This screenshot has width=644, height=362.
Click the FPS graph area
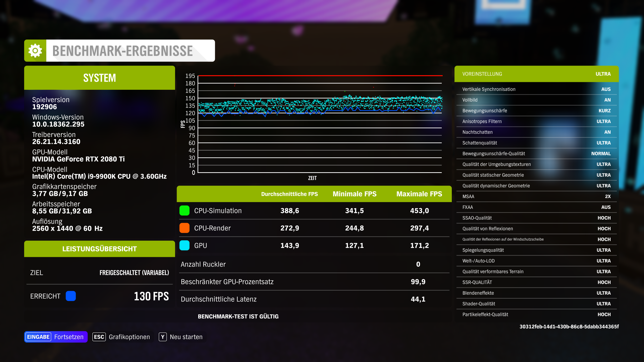point(319,124)
